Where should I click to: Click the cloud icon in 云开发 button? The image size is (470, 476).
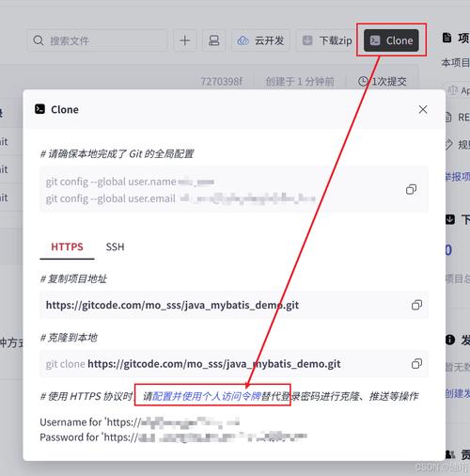[243, 40]
